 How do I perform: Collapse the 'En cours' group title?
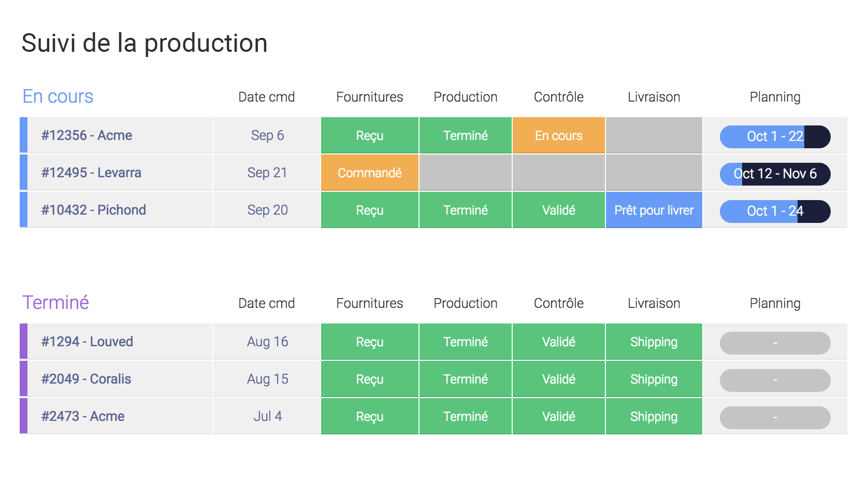click(58, 96)
